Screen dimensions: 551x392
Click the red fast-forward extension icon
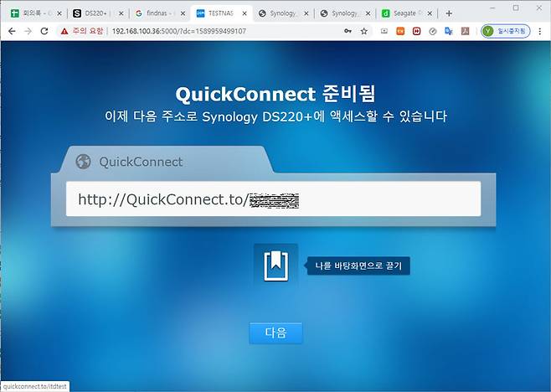(416, 31)
